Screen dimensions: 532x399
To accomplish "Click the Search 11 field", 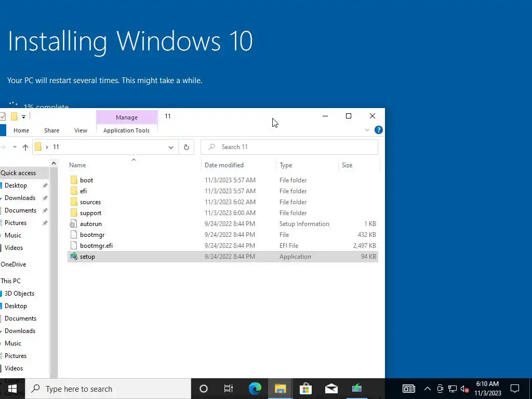I will pos(289,147).
